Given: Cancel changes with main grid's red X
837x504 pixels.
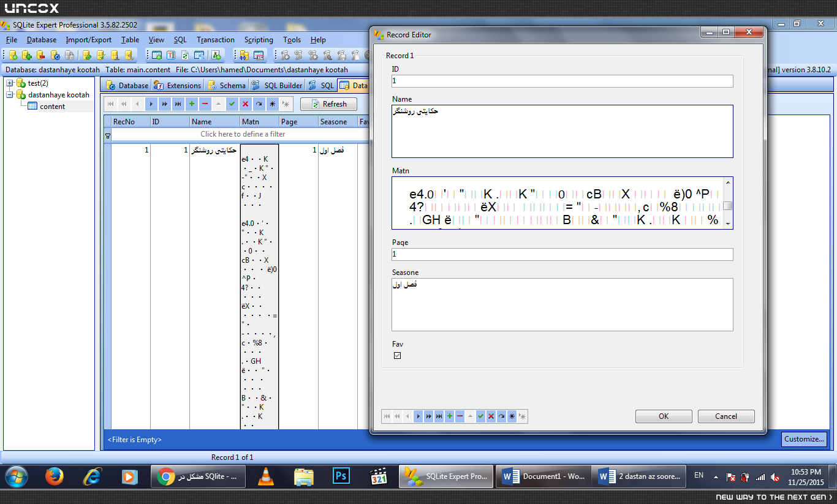Looking at the screenshot, I should [x=245, y=104].
